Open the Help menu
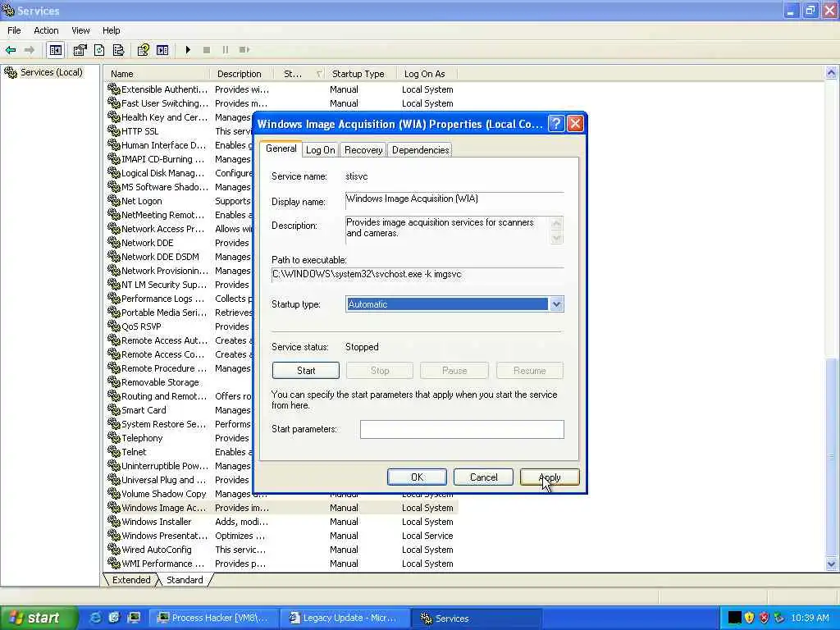 click(112, 30)
